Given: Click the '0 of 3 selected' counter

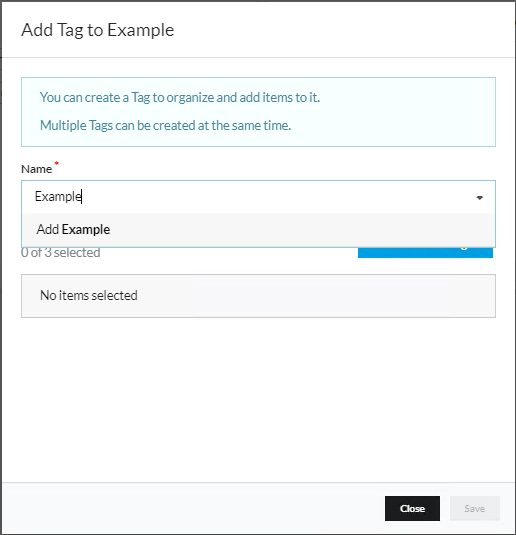Looking at the screenshot, I should (x=60, y=253).
